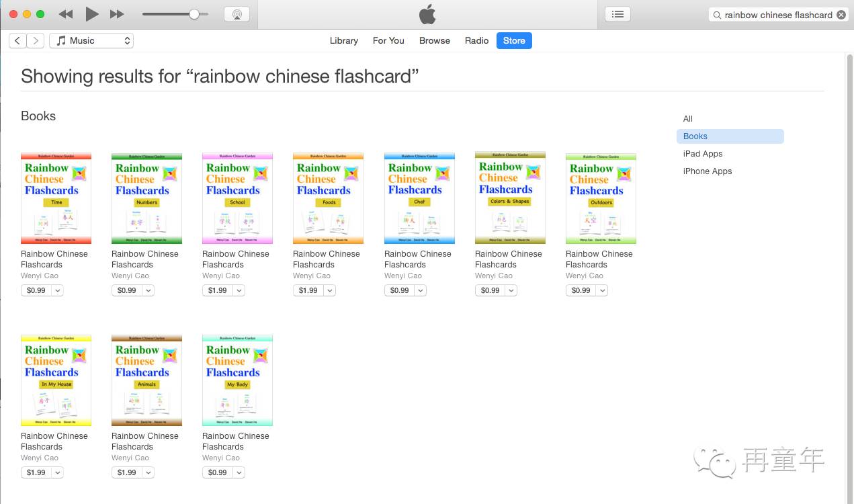
Task: Click the fast forward next button
Action: point(117,14)
